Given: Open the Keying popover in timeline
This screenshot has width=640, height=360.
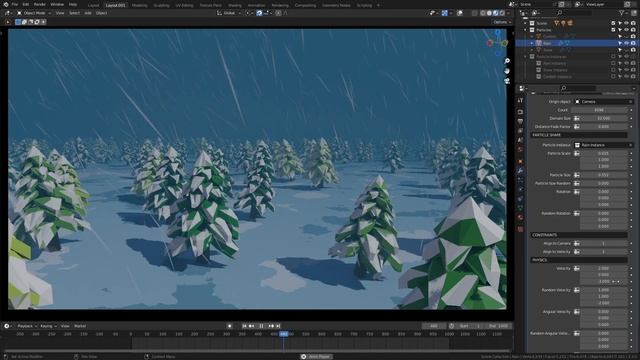Looking at the screenshot, I should coord(48,326).
